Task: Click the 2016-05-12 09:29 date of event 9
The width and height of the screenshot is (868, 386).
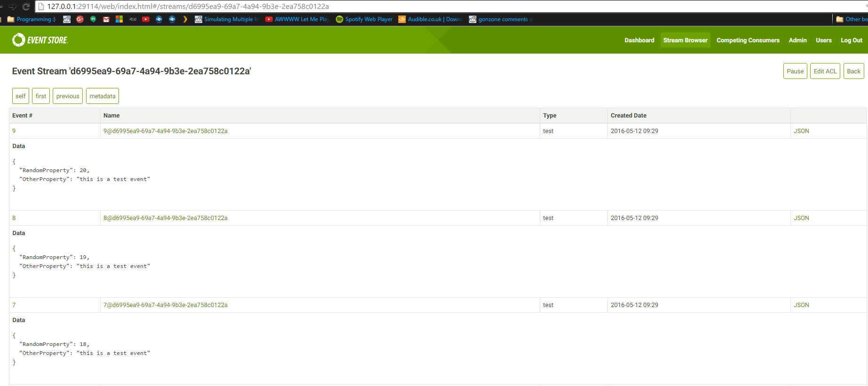Action: pyautogui.click(x=634, y=131)
